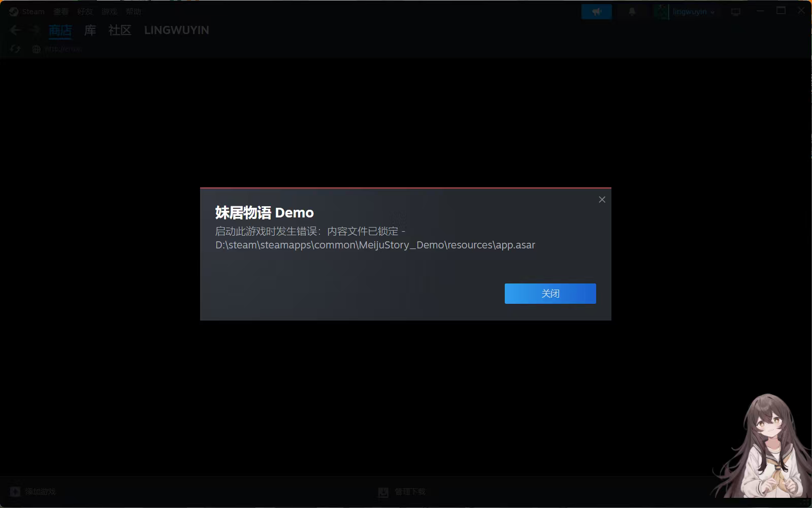Go back with the back arrow
This screenshot has height=508, width=812.
point(15,30)
